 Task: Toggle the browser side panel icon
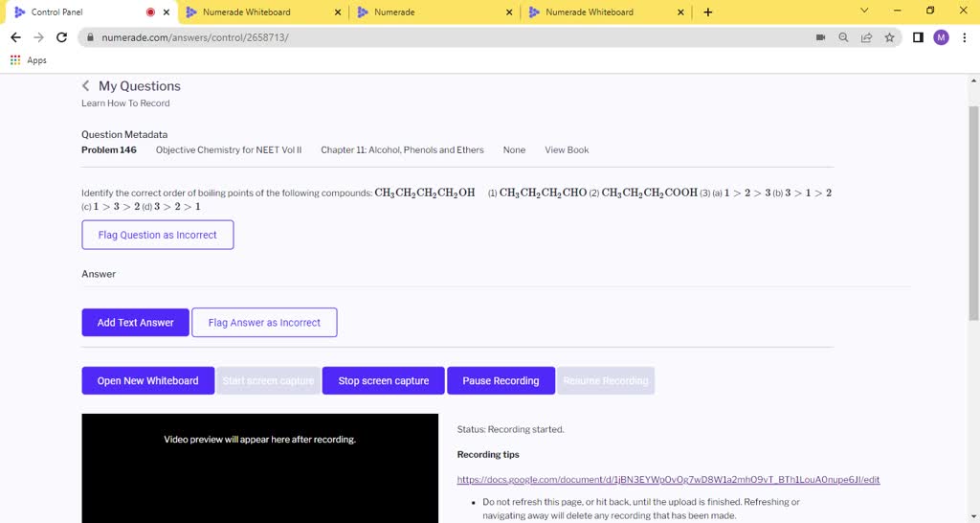coord(918,37)
